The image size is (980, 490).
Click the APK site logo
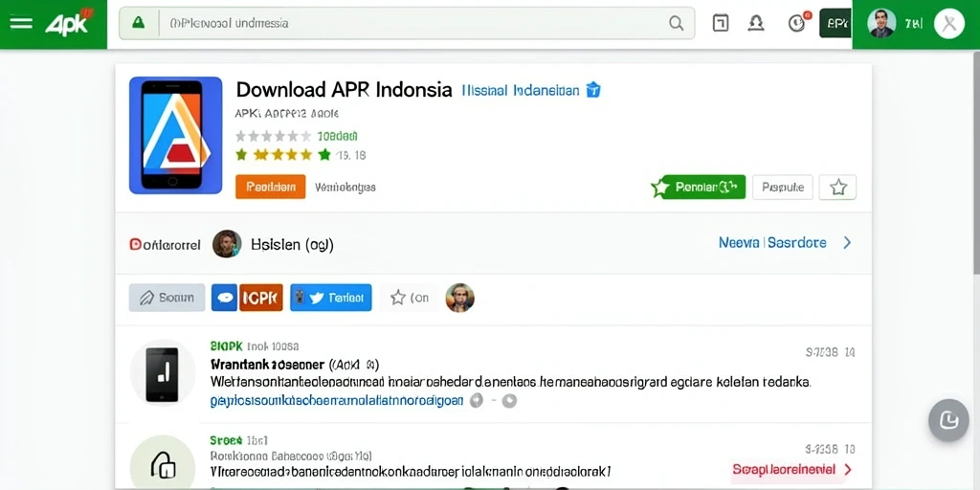point(68,23)
